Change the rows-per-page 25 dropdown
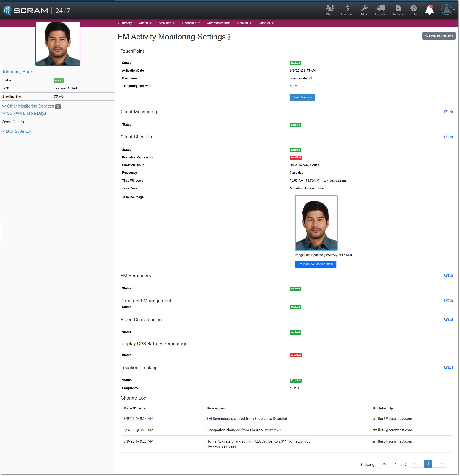 [x=387, y=464]
